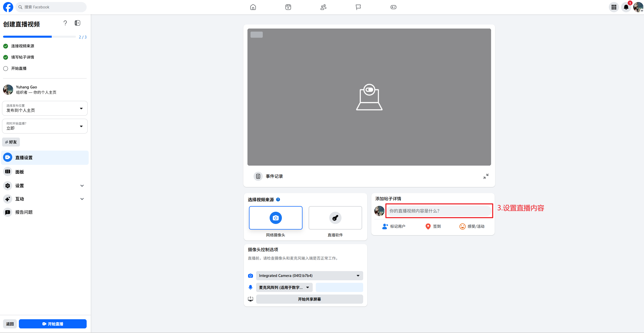Open the 何时开始直播 dropdown
The height and width of the screenshot is (333, 644).
(x=45, y=126)
